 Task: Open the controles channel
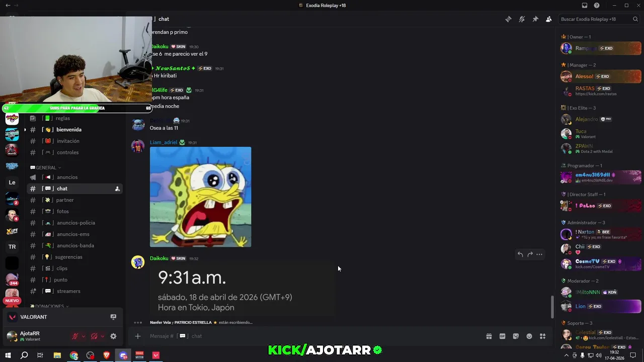74,152
